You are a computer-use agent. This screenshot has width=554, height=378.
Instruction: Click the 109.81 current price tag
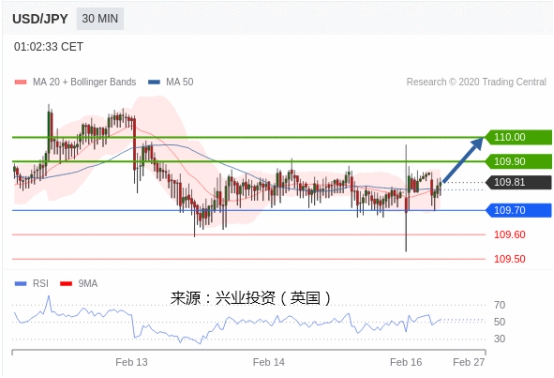click(519, 182)
